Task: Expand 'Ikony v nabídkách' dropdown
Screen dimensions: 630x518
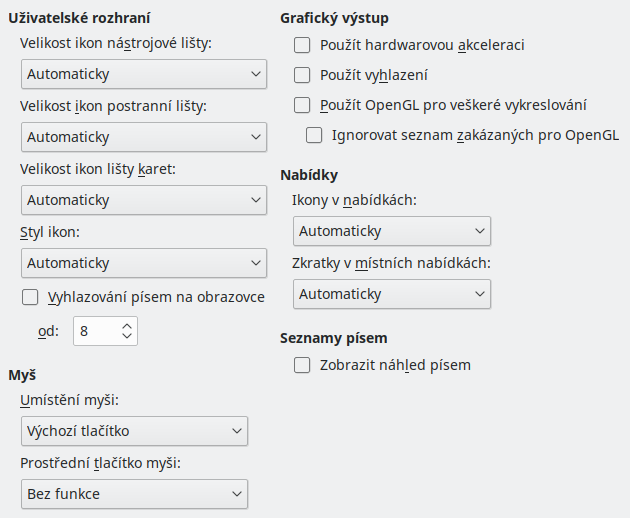Action: [x=392, y=231]
